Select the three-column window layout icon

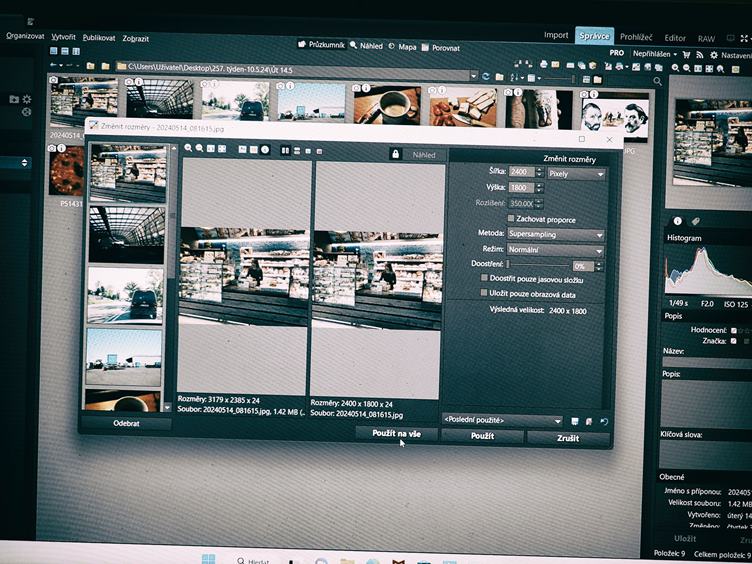tap(76, 51)
